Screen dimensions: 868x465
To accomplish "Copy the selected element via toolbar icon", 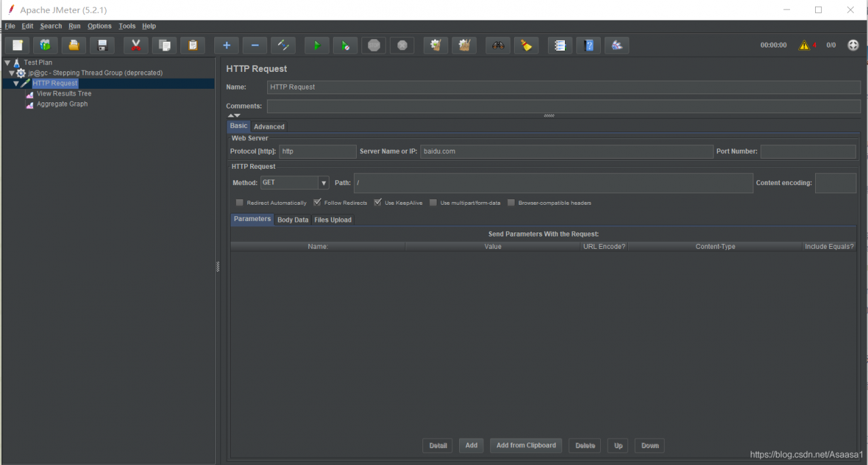I will point(164,45).
